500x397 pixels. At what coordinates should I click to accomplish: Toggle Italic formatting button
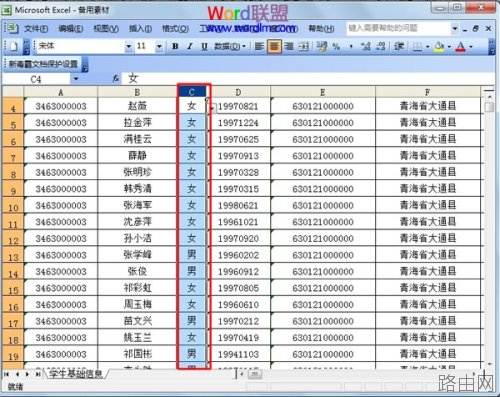190,46
